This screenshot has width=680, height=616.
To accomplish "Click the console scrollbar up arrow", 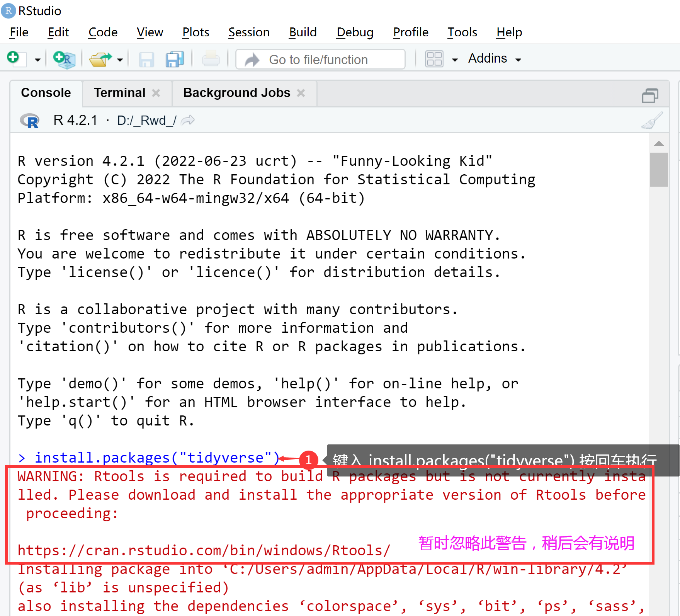I will point(659,143).
